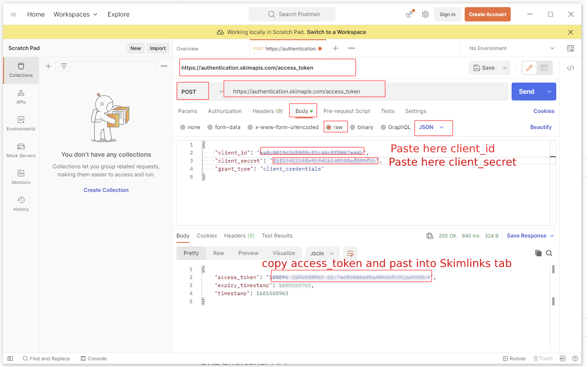Open the Pre-request Script tab
The image size is (588, 367).
tap(347, 111)
